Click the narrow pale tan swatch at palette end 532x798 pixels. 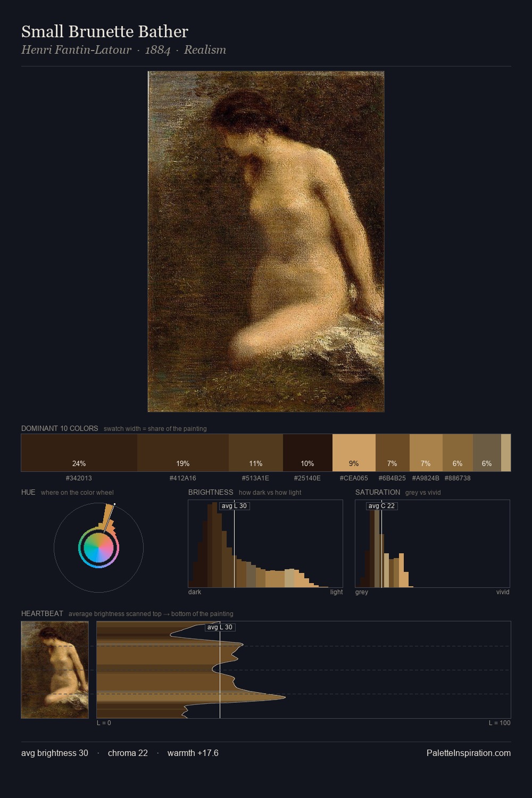click(x=506, y=453)
